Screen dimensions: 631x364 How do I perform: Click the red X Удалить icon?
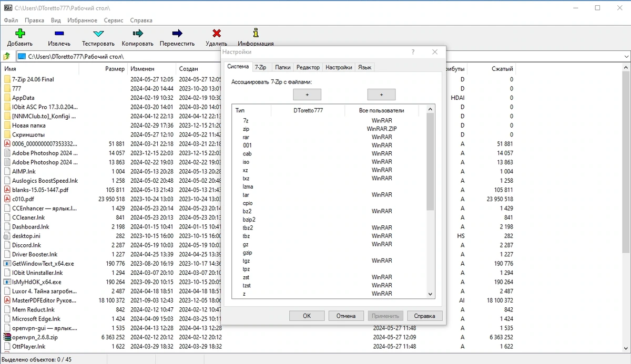(217, 34)
